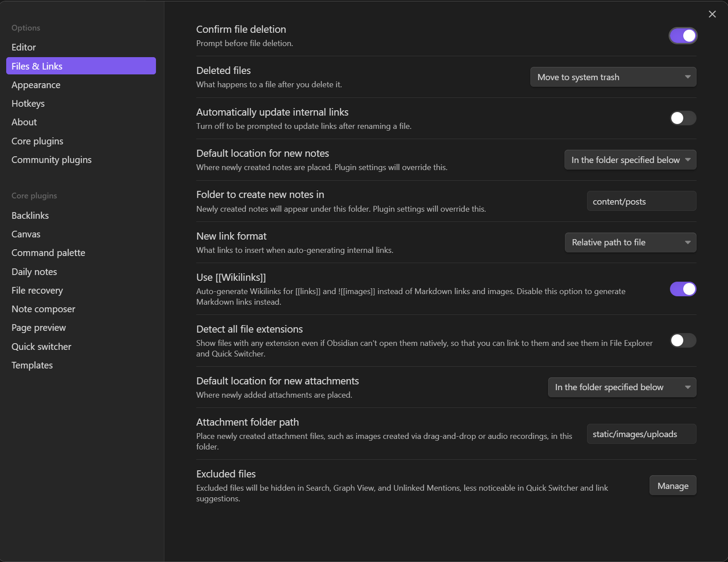Open the About settings section
Screen dimensions: 728x562
(x=24, y=122)
